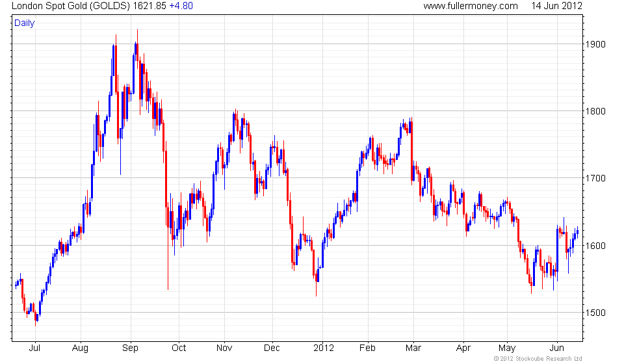Click the May month axis label

tap(507, 348)
